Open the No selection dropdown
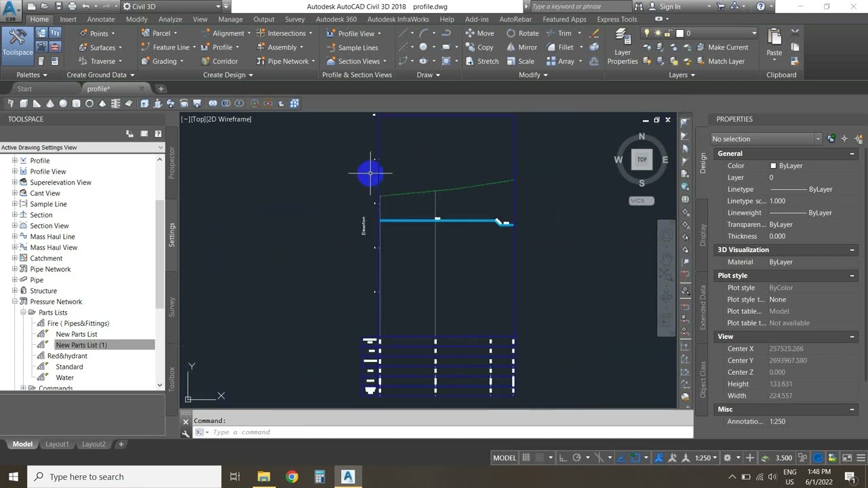 [766, 138]
